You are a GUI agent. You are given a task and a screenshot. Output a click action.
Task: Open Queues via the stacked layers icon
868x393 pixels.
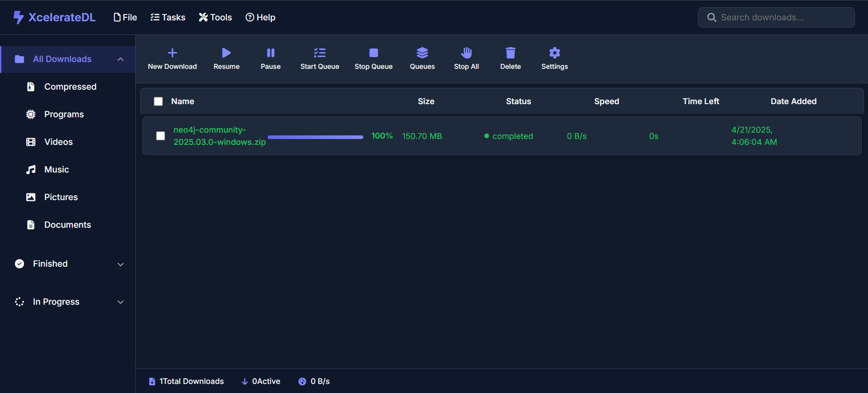(x=422, y=53)
